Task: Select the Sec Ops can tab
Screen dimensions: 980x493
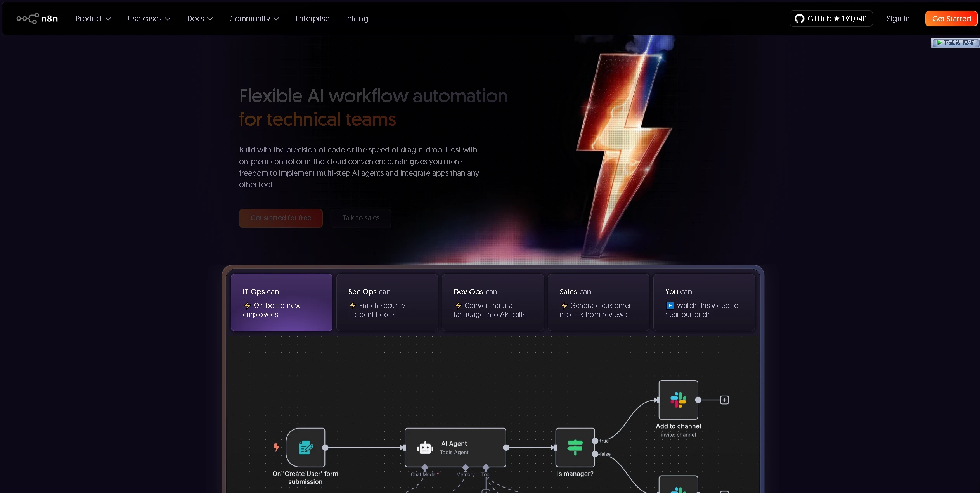Action: (x=387, y=303)
